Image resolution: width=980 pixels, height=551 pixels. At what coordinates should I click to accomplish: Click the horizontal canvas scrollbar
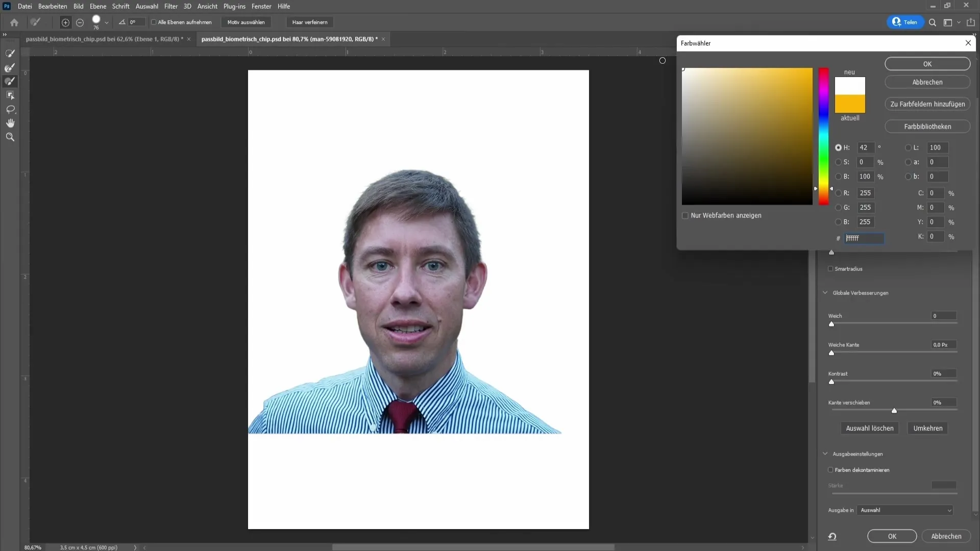coord(473,547)
